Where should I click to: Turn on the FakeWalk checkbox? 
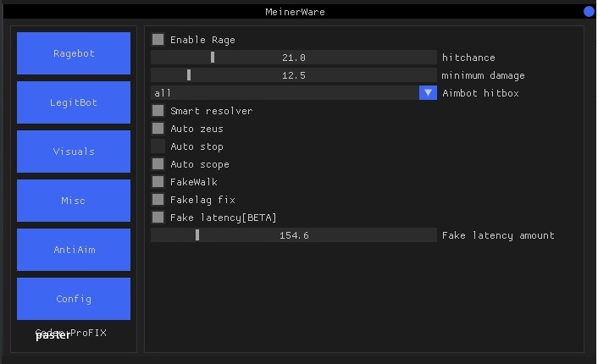coord(158,182)
